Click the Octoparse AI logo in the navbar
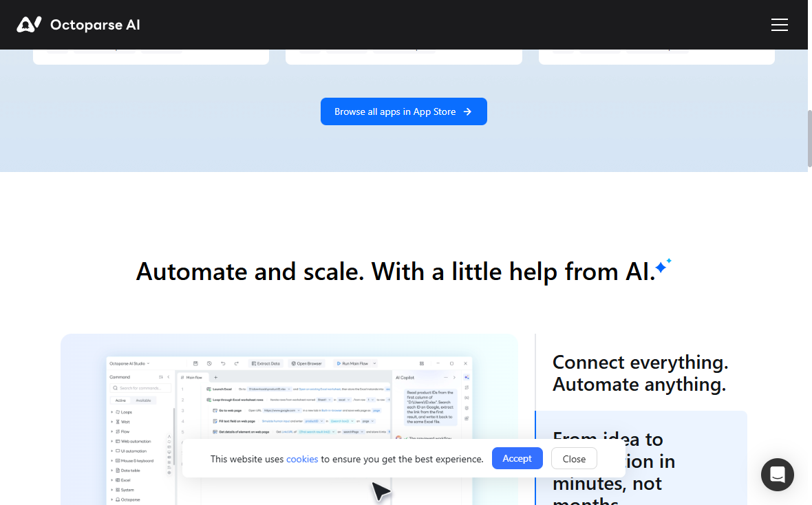The width and height of the screenshot is (812, 505). (x=78, y=24)
